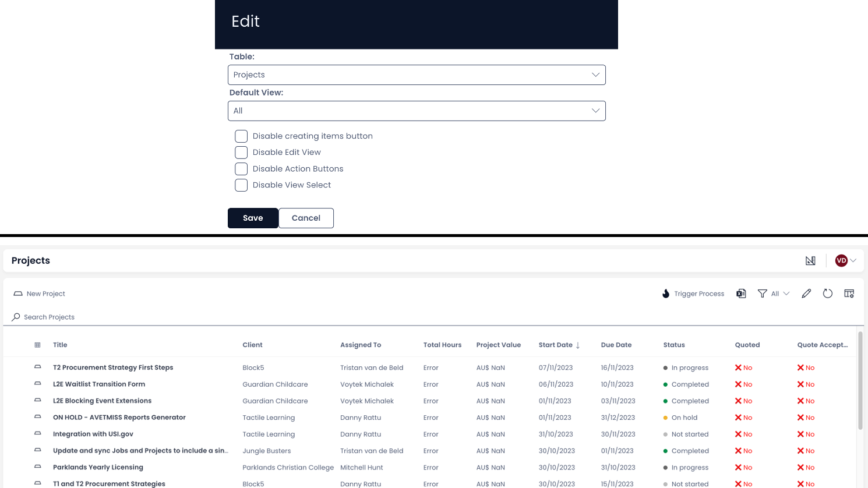Click the On hold status cell

tap(680, 418)
